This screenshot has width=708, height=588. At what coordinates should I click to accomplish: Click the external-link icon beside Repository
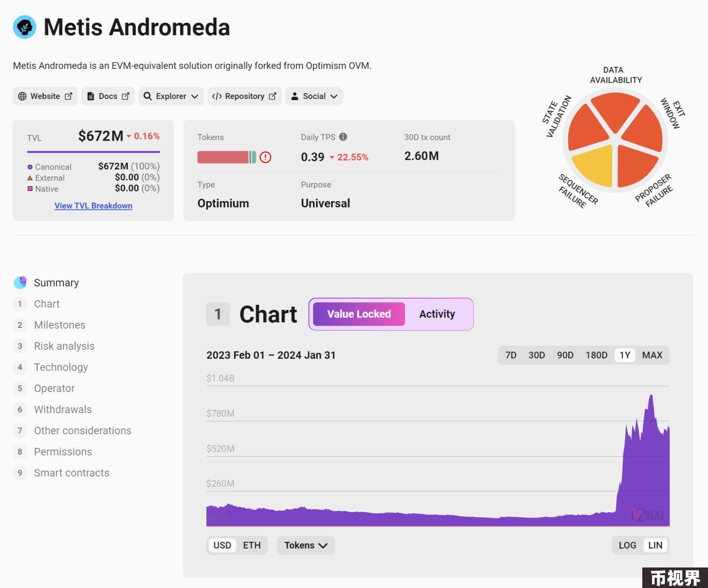click(x=273, y=96)
